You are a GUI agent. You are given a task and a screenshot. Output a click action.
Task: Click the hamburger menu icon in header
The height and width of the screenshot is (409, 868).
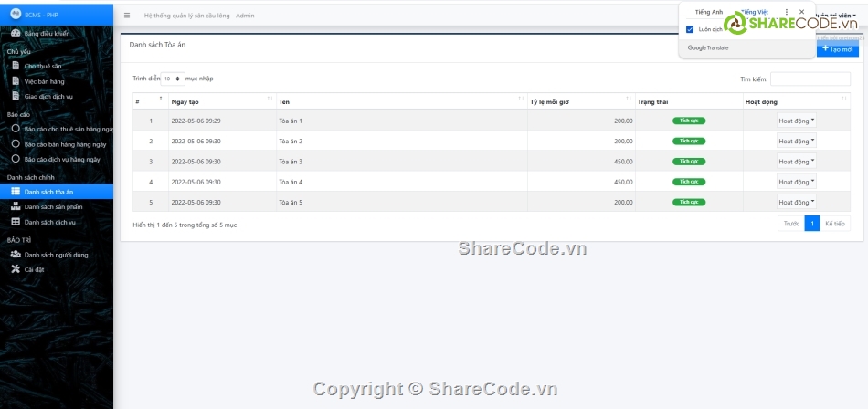126,16
